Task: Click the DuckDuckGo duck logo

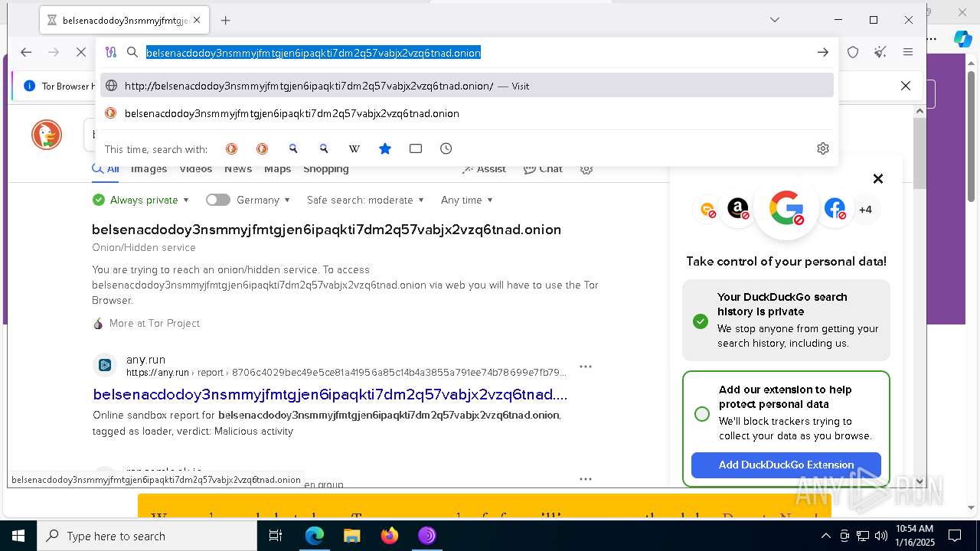Action: [47, 135]
